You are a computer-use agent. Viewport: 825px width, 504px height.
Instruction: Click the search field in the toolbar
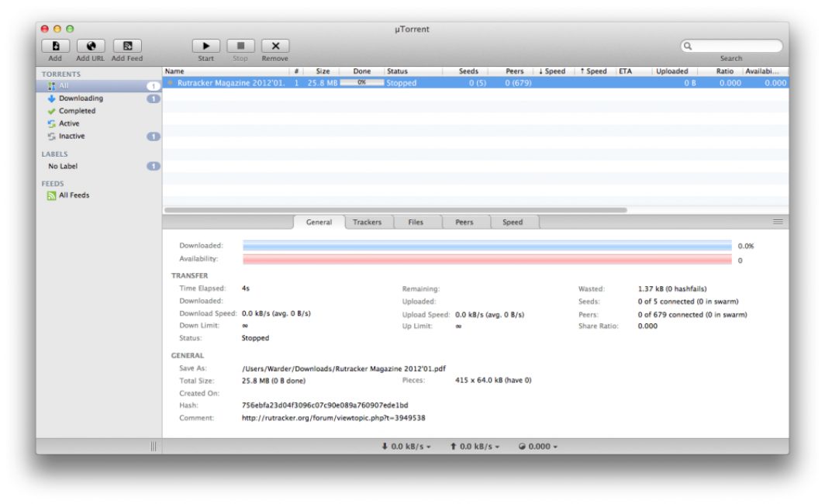731,47
